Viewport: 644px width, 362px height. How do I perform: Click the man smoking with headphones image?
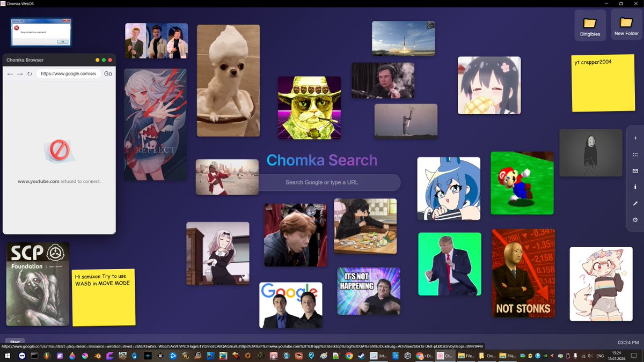[x=383, y=80]
